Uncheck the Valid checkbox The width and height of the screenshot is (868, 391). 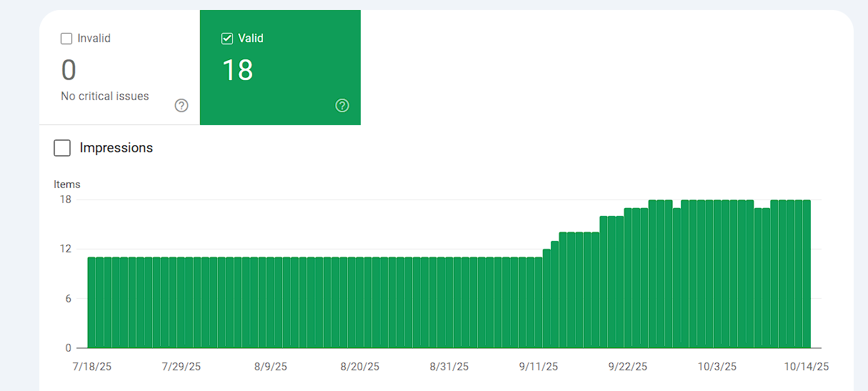pos(227,39)
